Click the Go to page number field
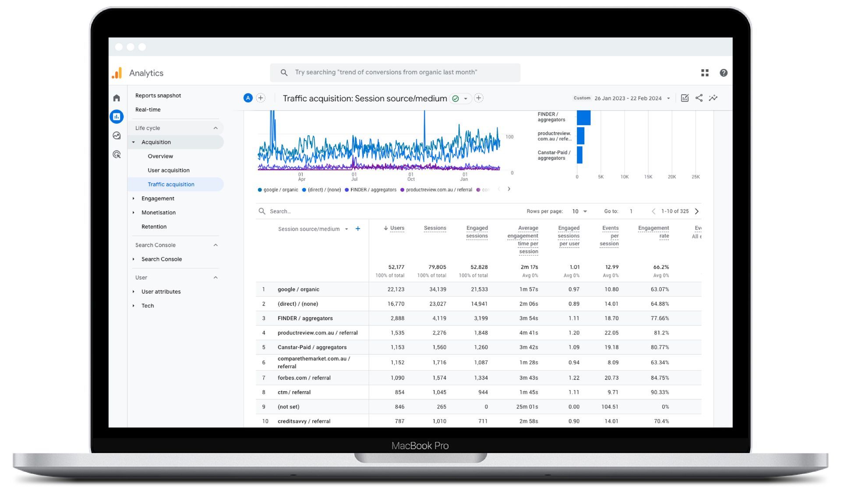 pyautogui.click(x=631, y=211)
